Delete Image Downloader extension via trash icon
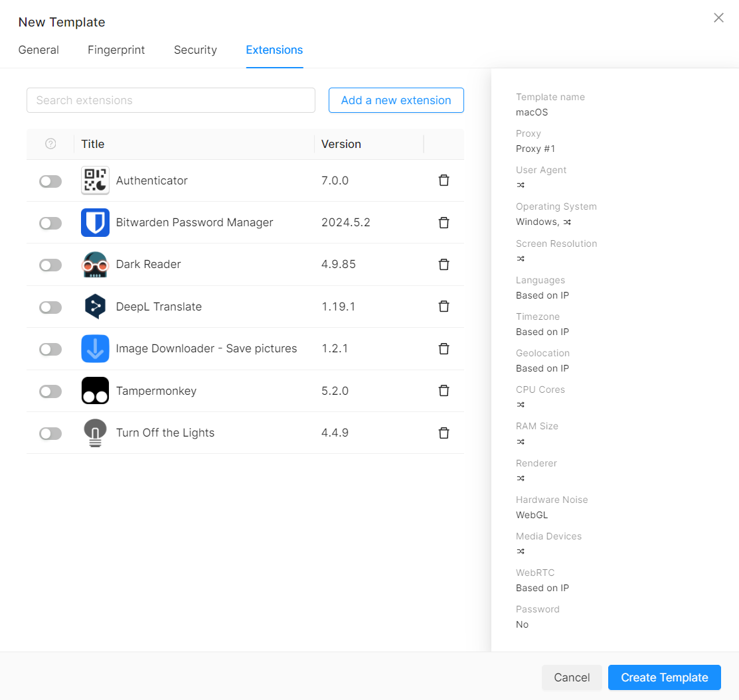Viewport: 739px width, 700px height. pyautogui.click(x=444, y=348)
